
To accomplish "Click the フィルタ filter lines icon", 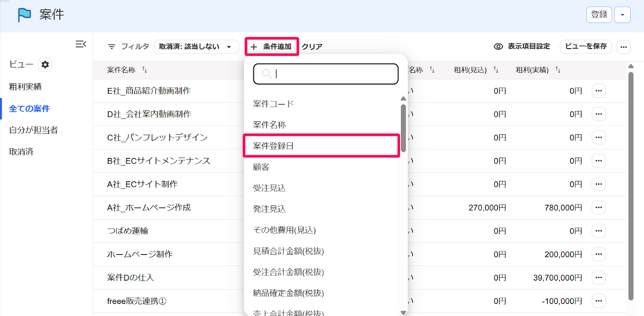I will [x=111, y=47].
